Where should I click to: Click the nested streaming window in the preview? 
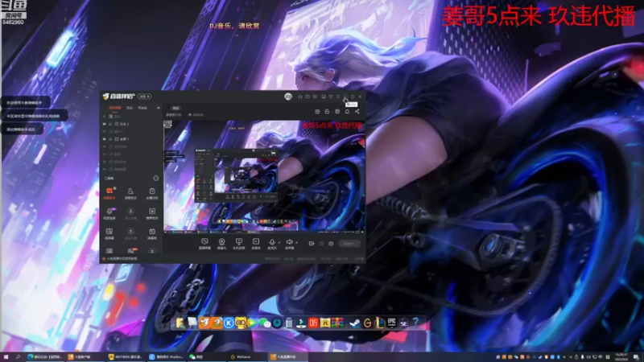(x=236, y=175)
